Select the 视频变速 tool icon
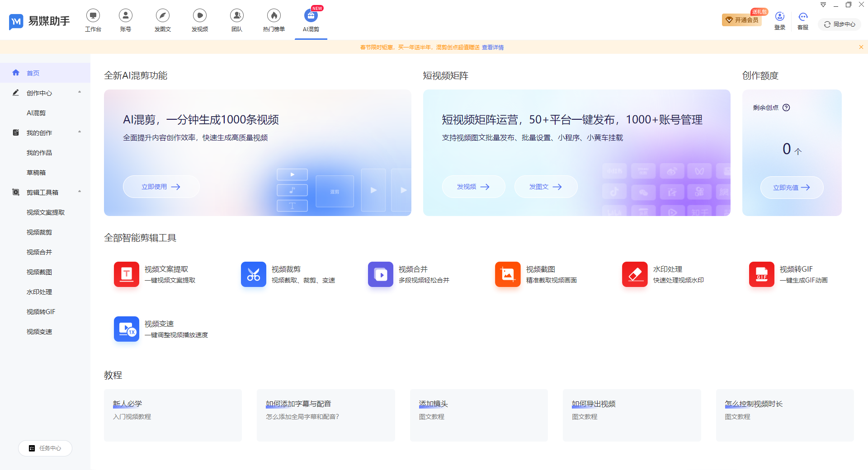This screenshot has height=470, width=868. (126, 329)
